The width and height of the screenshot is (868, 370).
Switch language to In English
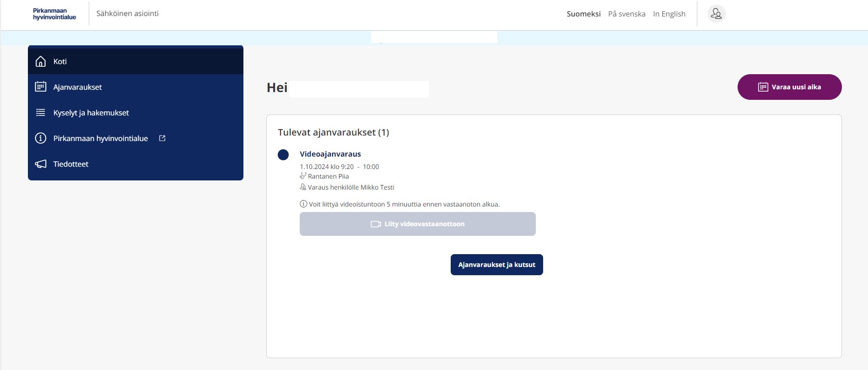(669, 14)
